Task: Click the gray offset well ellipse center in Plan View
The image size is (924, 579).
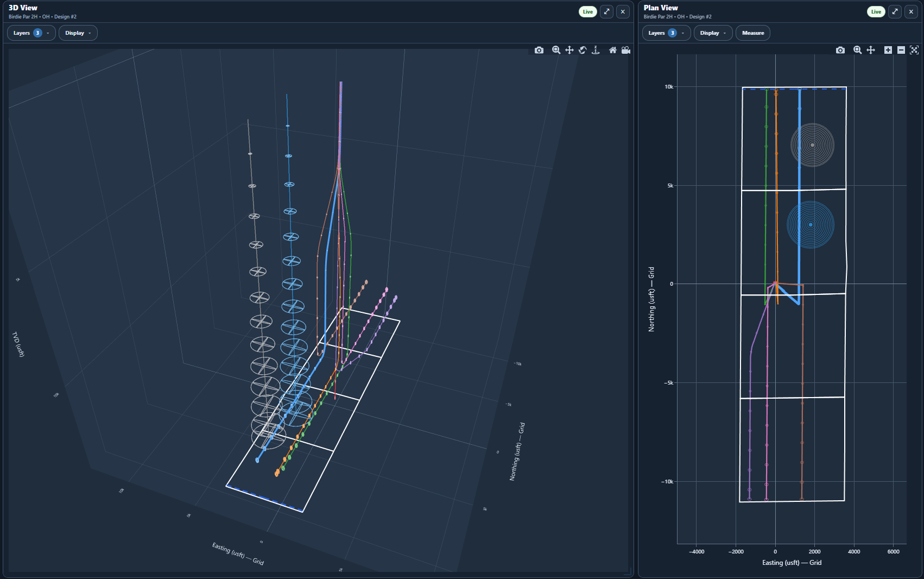Action: pos(812,145)
